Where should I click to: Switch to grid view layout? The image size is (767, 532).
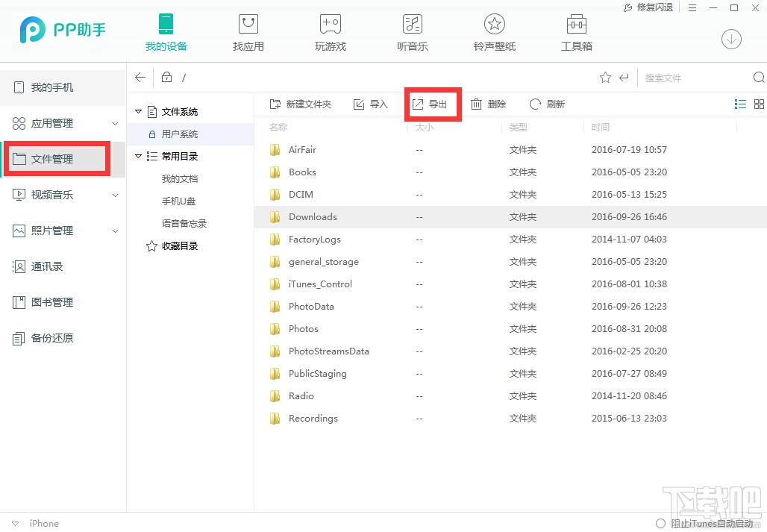click(758, 104)
